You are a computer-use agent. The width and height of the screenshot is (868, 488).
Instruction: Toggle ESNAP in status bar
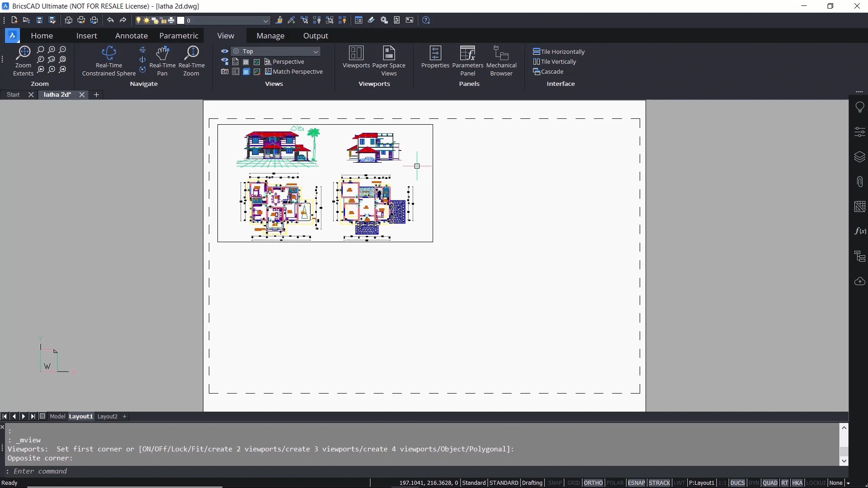coord(636,483)
